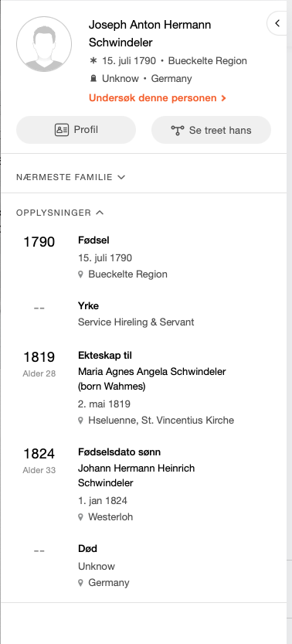Open Se treet hans button
The width and height of the screenshot is (292, 644).
(211, 130)
